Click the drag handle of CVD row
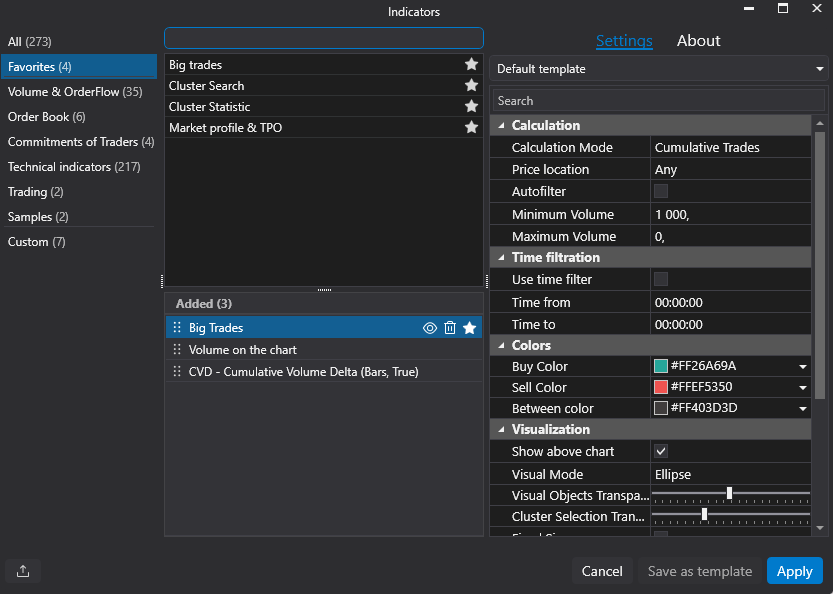The image size is (833, 594). point(177,371)
